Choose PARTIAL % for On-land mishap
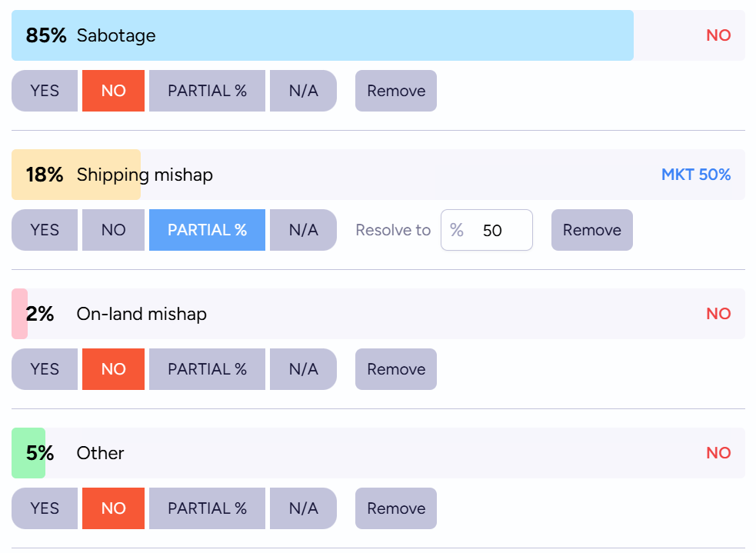 click(207, 369)
